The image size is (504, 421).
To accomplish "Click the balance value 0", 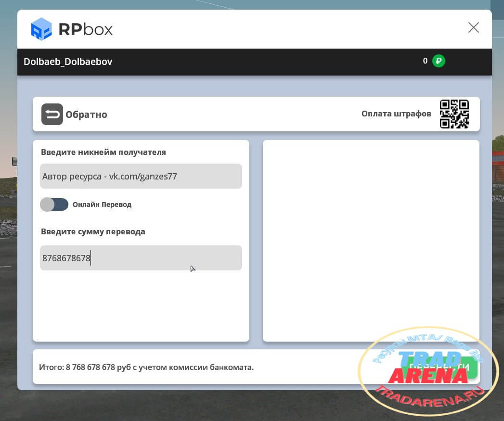I will [425, 61].
